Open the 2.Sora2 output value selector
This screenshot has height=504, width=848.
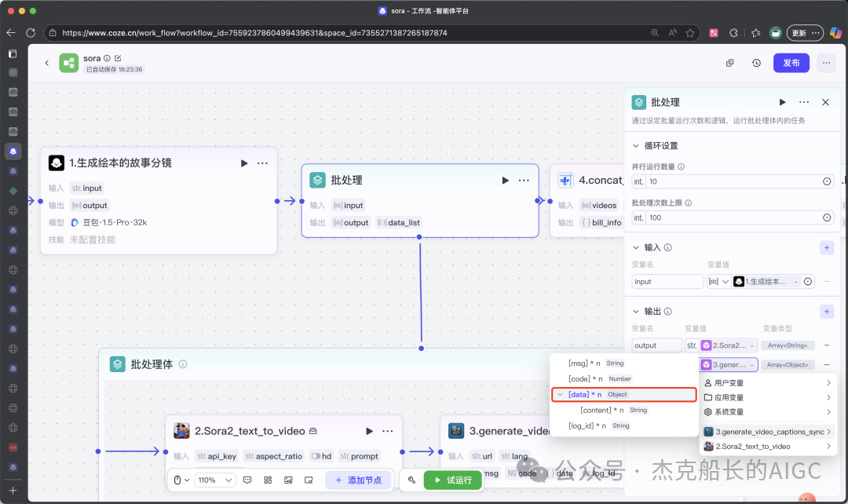pyautogui.click(x=729, y=345)
